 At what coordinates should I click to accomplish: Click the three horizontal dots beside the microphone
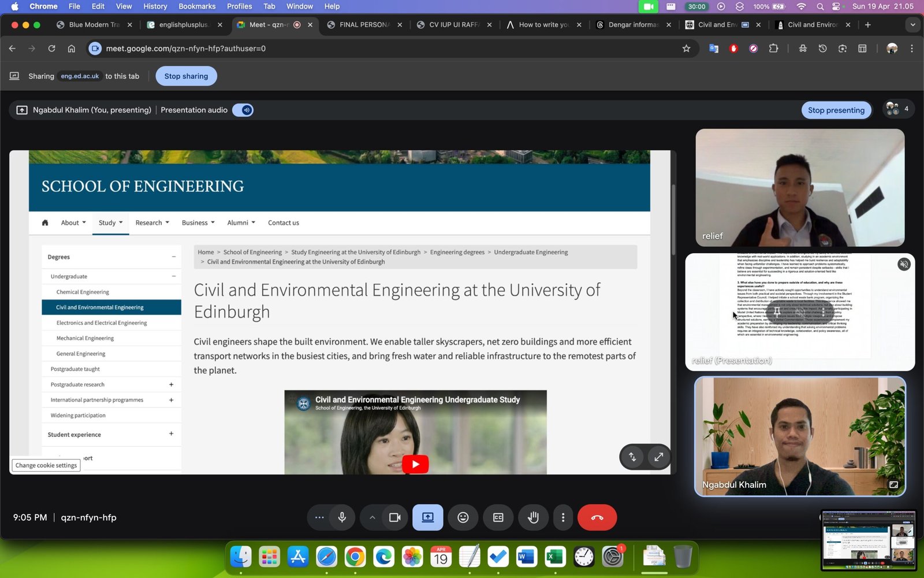pyautogui.click(x=319, y=517)
